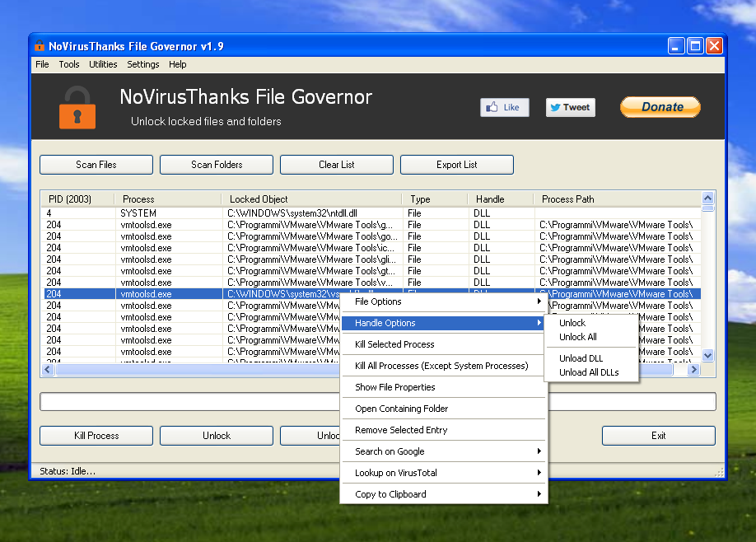Select Unload DLL in the submenu
Image resolution: width=756 pixels, height=542 pixels.
tap(591, 358)
